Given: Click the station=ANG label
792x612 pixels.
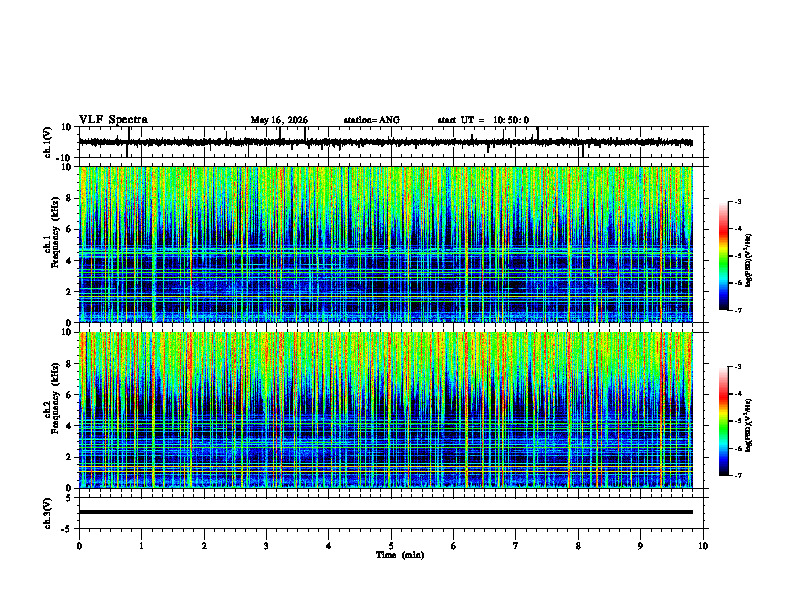Looking at the screenshot, I should point(371,120).
